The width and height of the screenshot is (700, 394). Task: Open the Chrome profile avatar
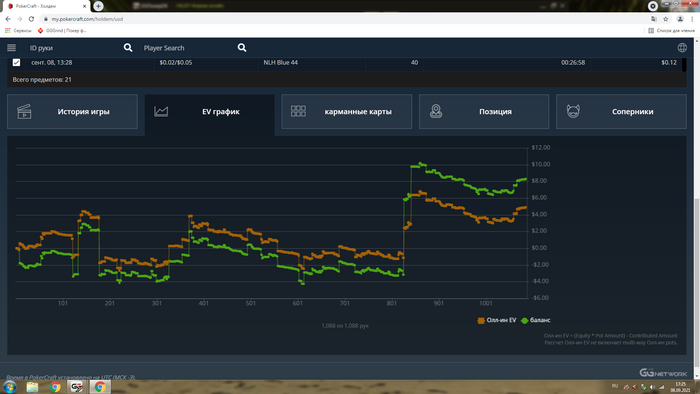click(x=680, y=19)
